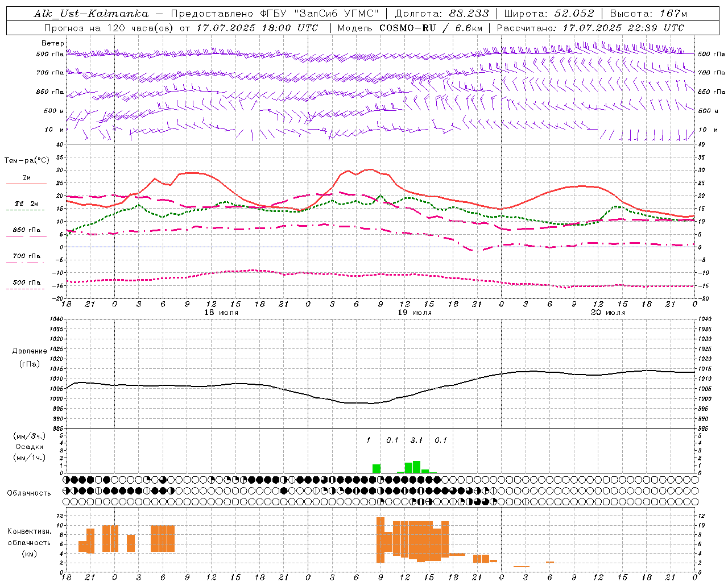Click the latitude value Широта: 52.052
This screenshot has width=728, height=582.
(x=549, y=14)
